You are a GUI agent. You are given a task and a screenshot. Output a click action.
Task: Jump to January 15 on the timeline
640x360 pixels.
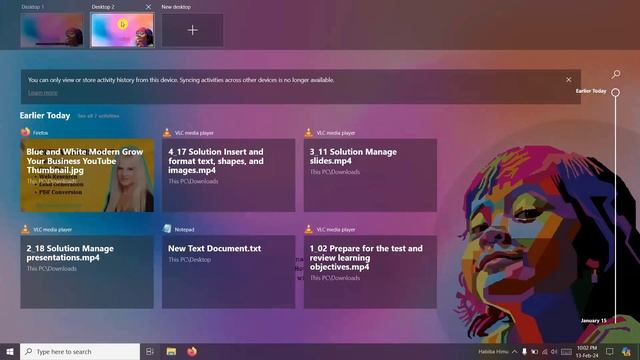coord(593,320)
